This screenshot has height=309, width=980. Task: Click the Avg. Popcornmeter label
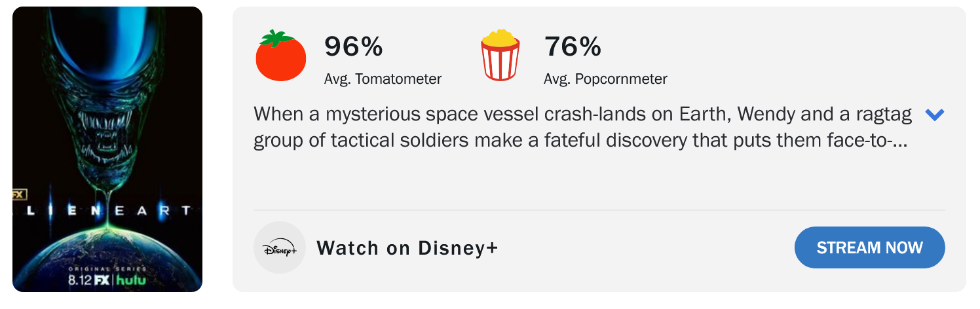605,79
